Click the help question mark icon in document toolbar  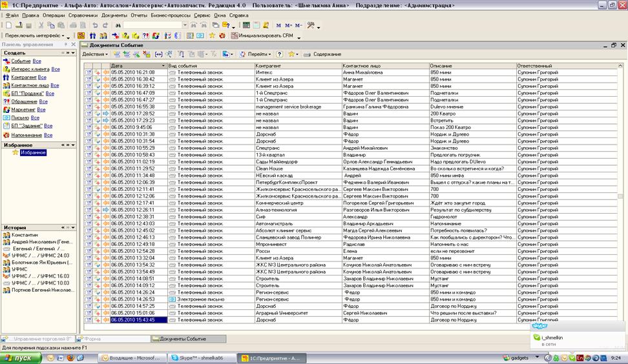point(280,54)
